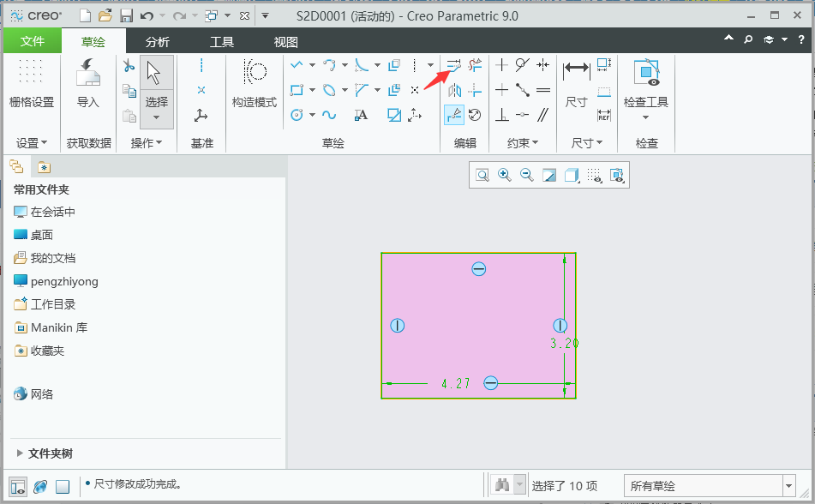815x504 pixels.
Task: Open the 所有草绘 selection filter dropdown
Action: pyautogui.click(x=789, y=486)
